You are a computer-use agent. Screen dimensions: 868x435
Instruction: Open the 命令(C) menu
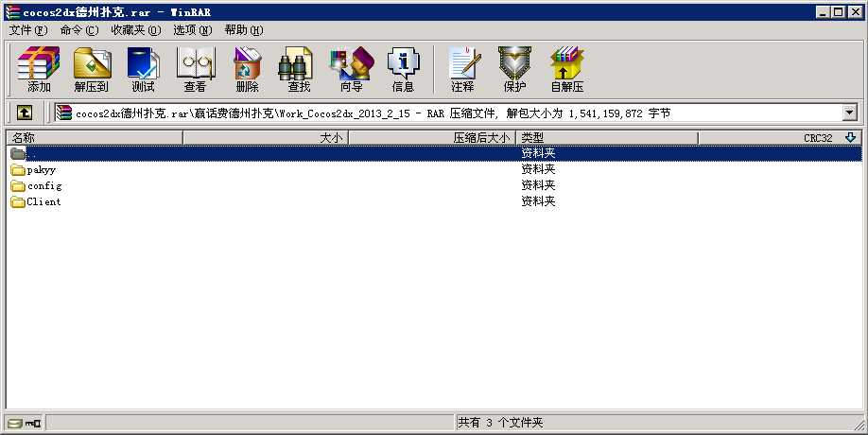pyautogui.click(x=79, y=30)
